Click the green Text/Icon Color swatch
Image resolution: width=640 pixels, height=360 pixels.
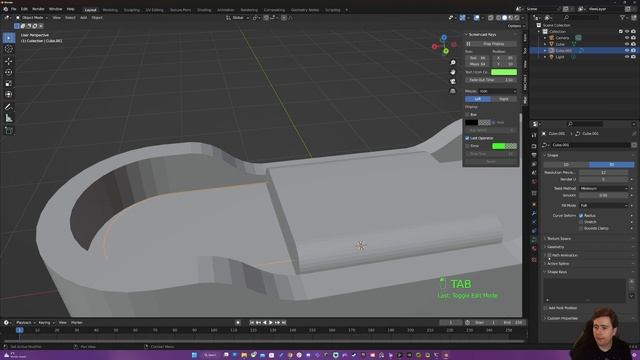coord(504,72)
